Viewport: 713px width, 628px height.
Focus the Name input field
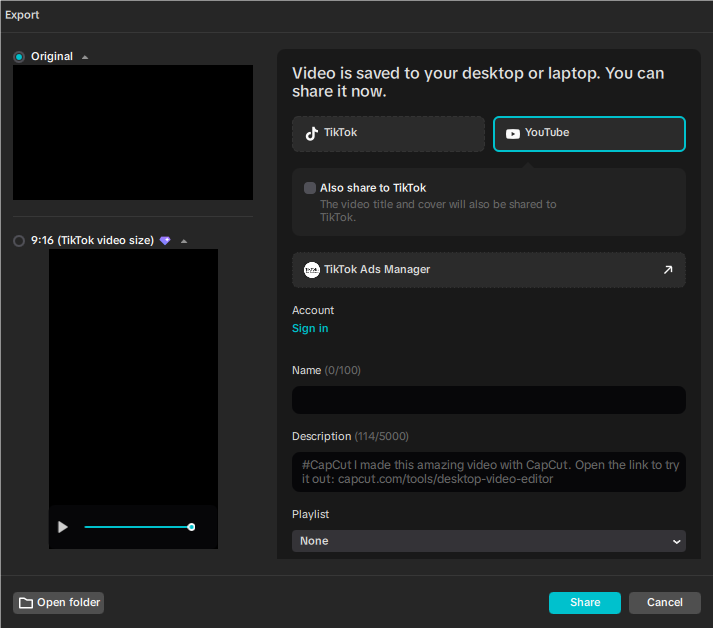(x=489, y=400)
